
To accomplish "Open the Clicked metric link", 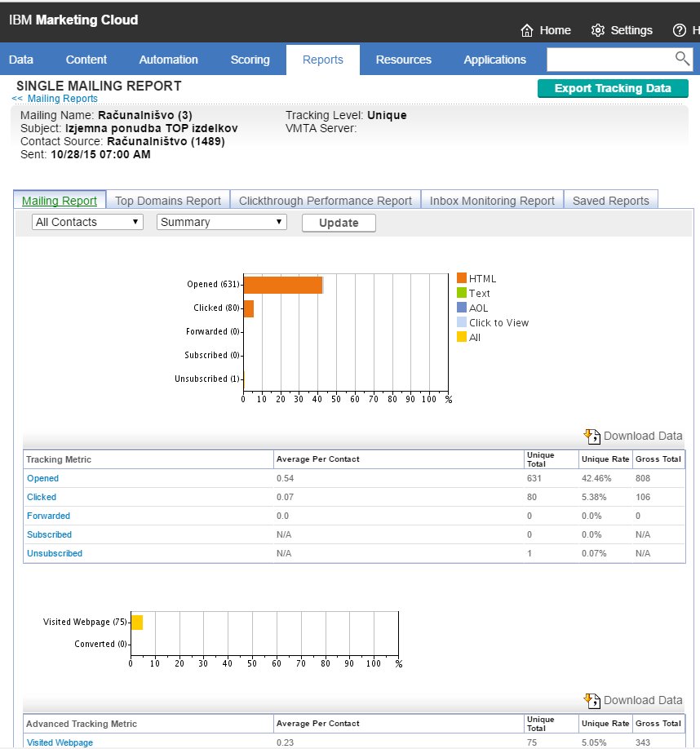I will point(42,497).
